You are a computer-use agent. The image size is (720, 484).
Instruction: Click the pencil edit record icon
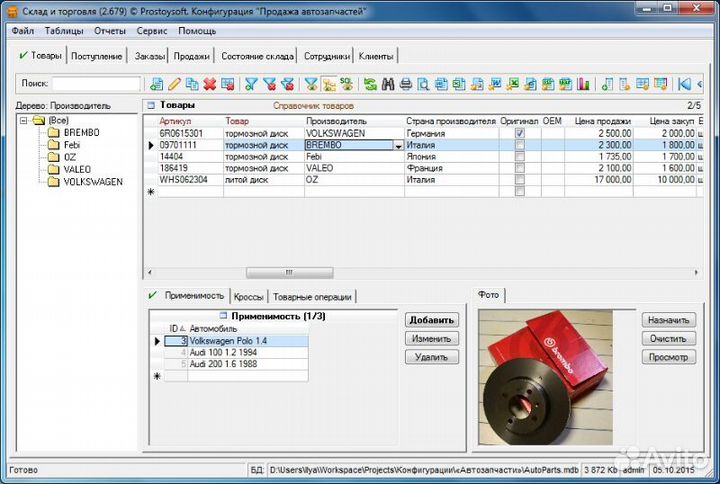pyautogui.click(x=174, y=84)
